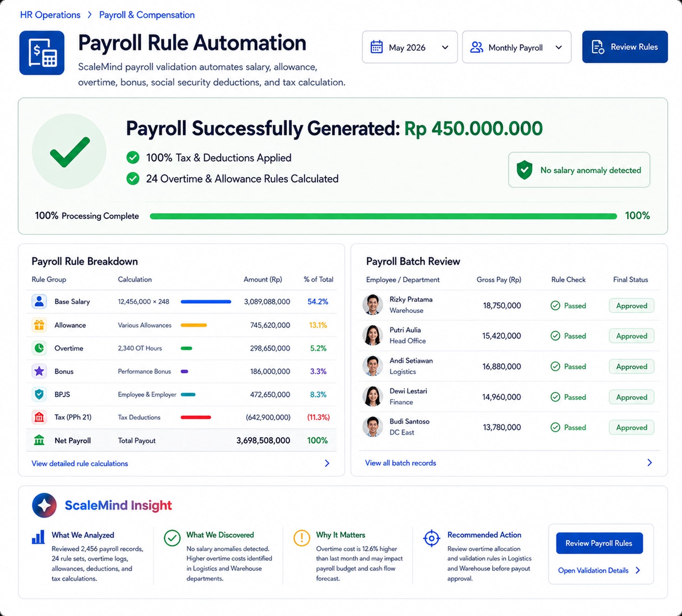
Task: Click the green processing progress bar
Action: pyautogui.click(x=383, y=216)
